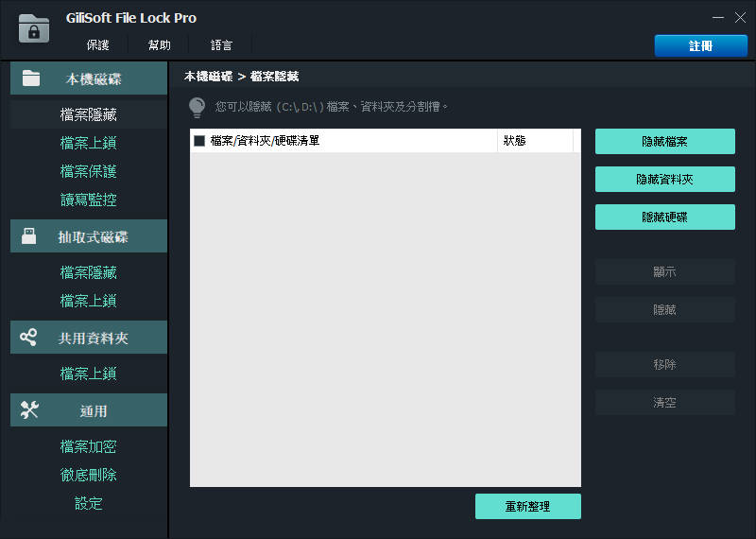Click the 重新整理 refresh button
756x539 pixels.
click(x=527, y=507)
